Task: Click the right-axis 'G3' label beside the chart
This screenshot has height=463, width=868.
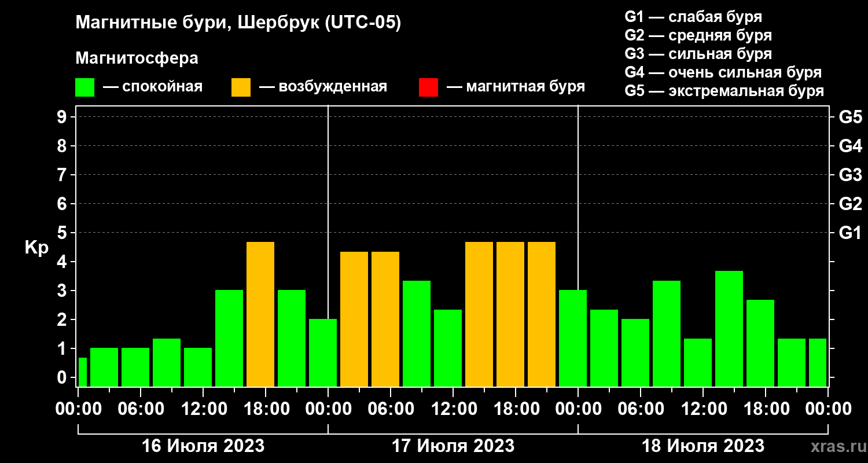Action: pos(850,175)
